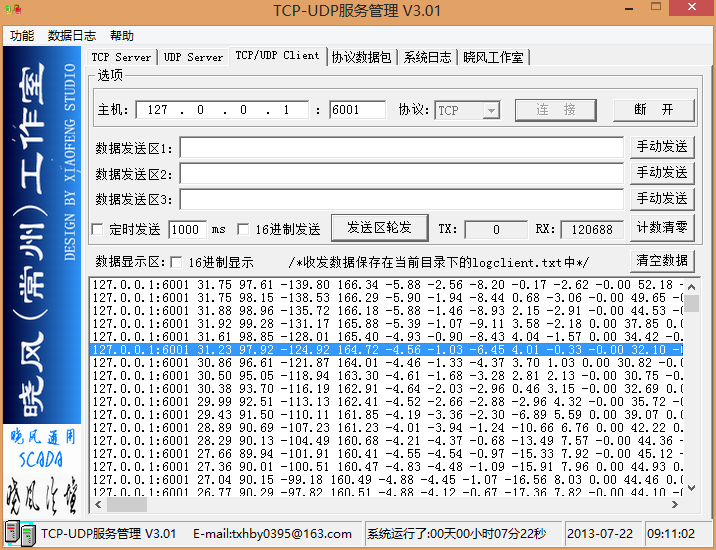
Task: Click the horizontal scrollbar right arrow
Action: (675, 504)
